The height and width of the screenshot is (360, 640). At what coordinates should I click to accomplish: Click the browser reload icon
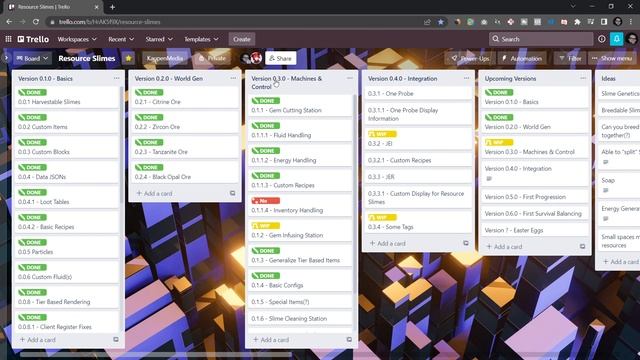click(36, 22)
